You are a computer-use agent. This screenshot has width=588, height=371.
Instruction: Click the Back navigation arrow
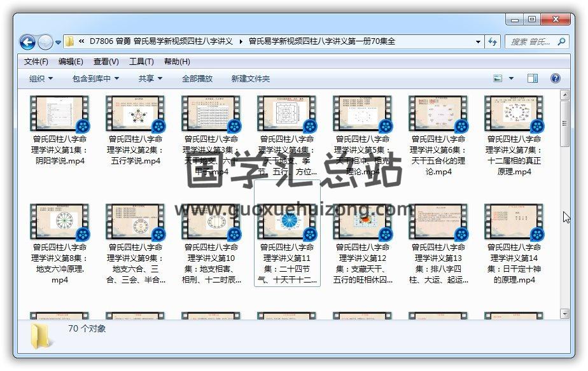pyautogui.click(x=28, y=42)
